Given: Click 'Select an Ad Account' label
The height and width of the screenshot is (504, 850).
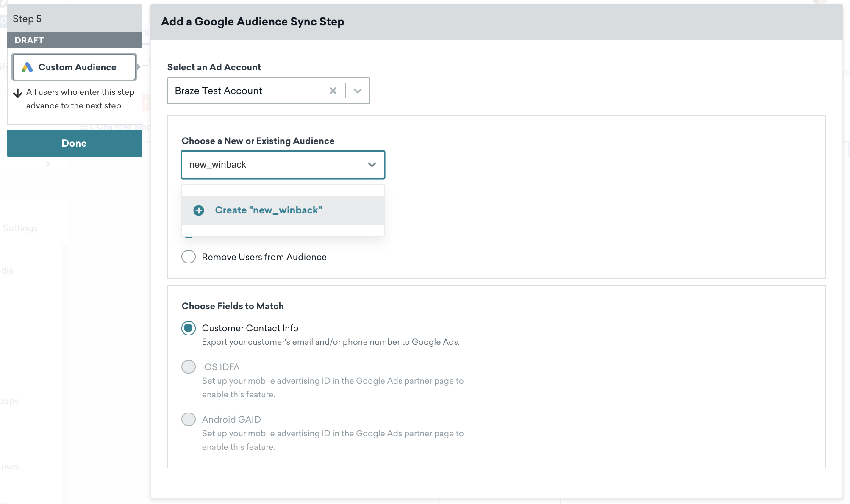Looking at the screenshot, I should [214, 67].
